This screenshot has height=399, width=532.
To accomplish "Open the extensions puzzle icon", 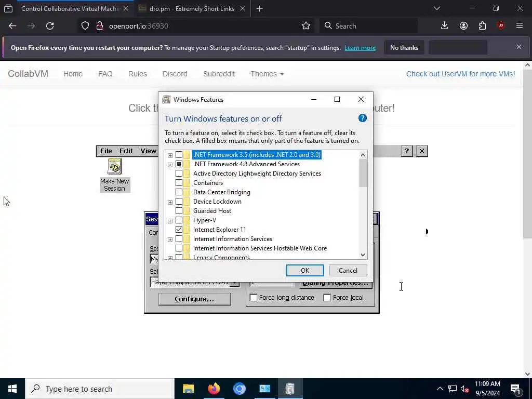I will (482, 26).
